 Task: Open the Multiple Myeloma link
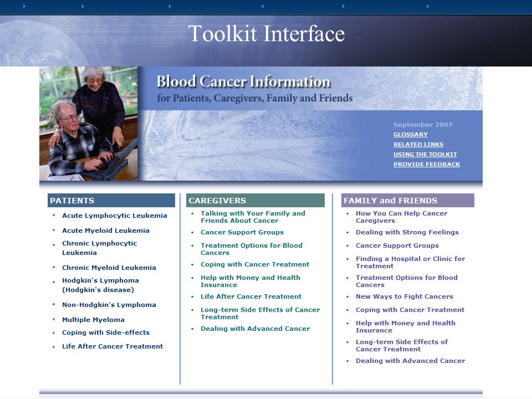coord(93,320)
